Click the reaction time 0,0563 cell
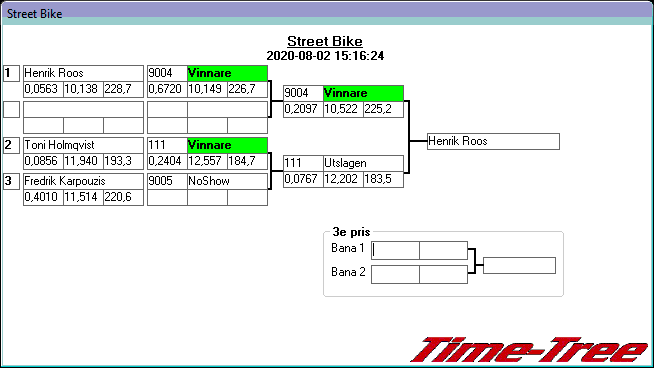This screenshot has width=654, height=368. (x=43, y=89)
